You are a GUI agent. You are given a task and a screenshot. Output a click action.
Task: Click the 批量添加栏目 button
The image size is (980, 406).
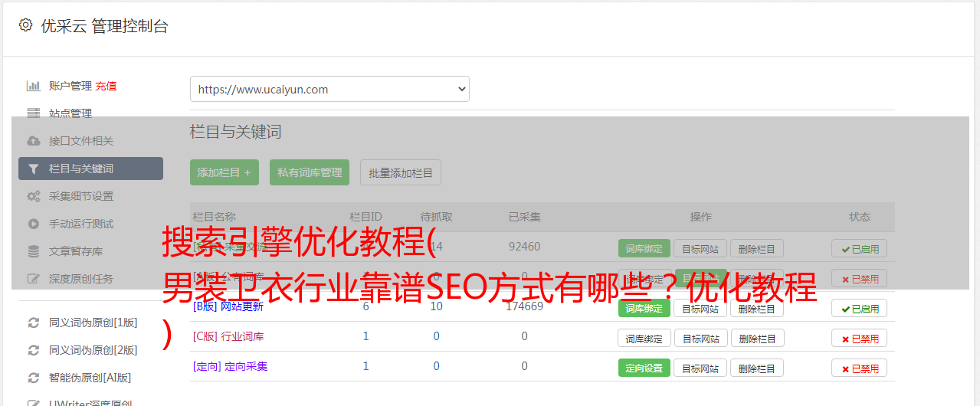click(x=401, y=172)
